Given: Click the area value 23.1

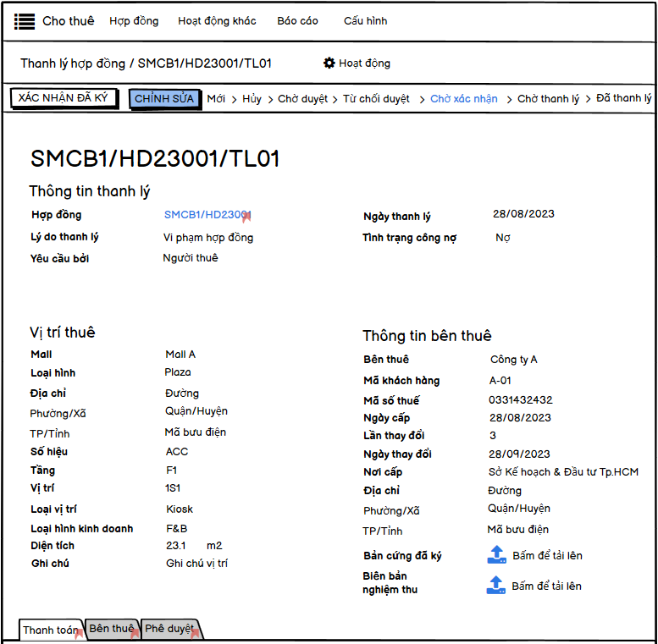Looking at the screenshot, I should pyautogui.click(x=176, y=546).
